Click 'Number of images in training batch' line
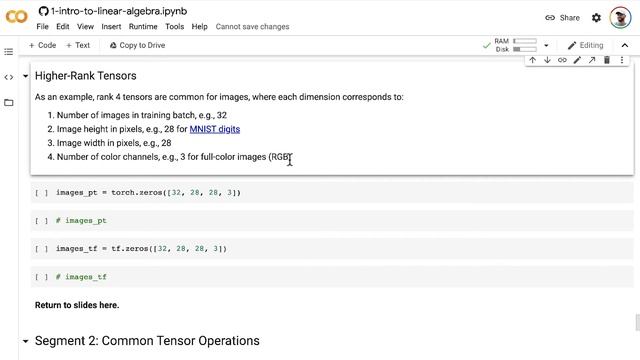Image resolution: width=640 pixels, height=360 pixels. pos(142,115)
